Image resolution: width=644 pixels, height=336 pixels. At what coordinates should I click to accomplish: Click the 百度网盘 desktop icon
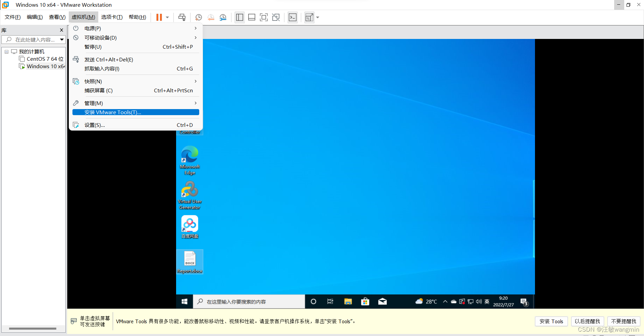click(x=190, y=227)
